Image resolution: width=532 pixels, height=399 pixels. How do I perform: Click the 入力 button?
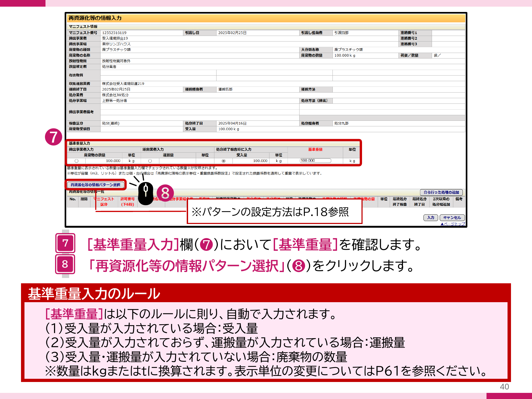(x=431, y=218)
